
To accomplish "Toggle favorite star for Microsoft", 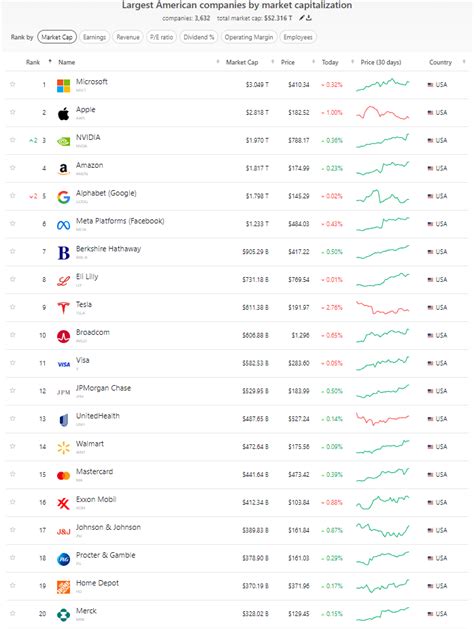I will tap(12, 84).
